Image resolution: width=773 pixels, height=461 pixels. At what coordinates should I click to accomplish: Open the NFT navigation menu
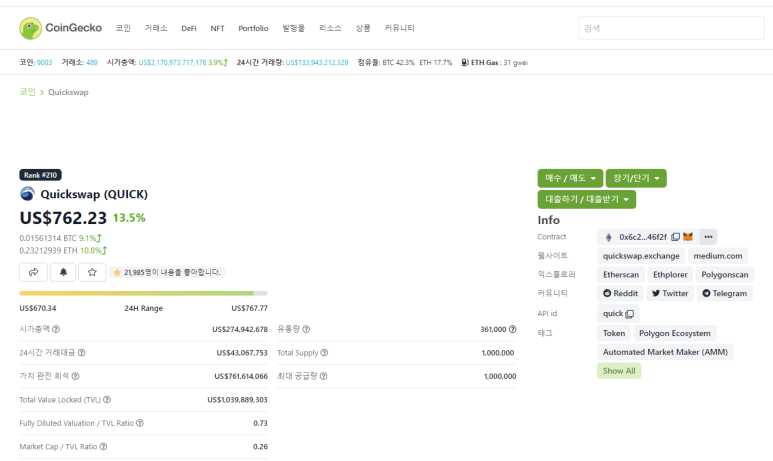click(x=217, y=29)
